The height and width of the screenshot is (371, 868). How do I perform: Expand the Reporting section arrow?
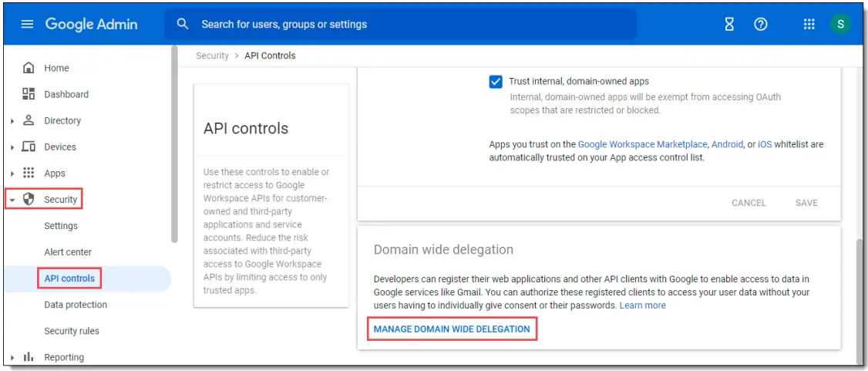(x=12, y=358)
